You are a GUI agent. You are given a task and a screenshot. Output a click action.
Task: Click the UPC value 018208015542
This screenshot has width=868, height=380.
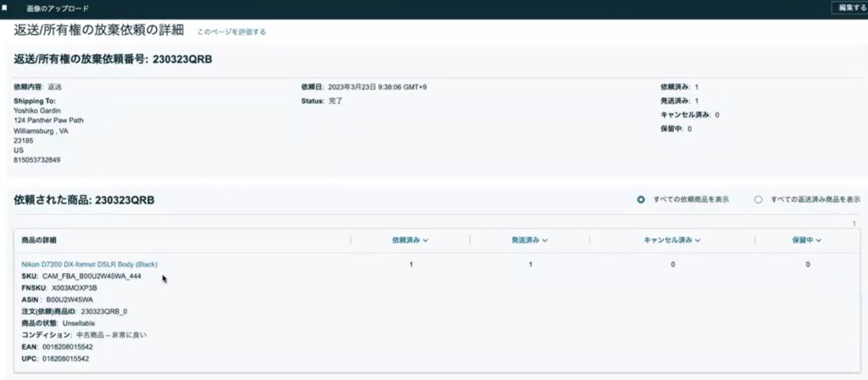point(64,359)
